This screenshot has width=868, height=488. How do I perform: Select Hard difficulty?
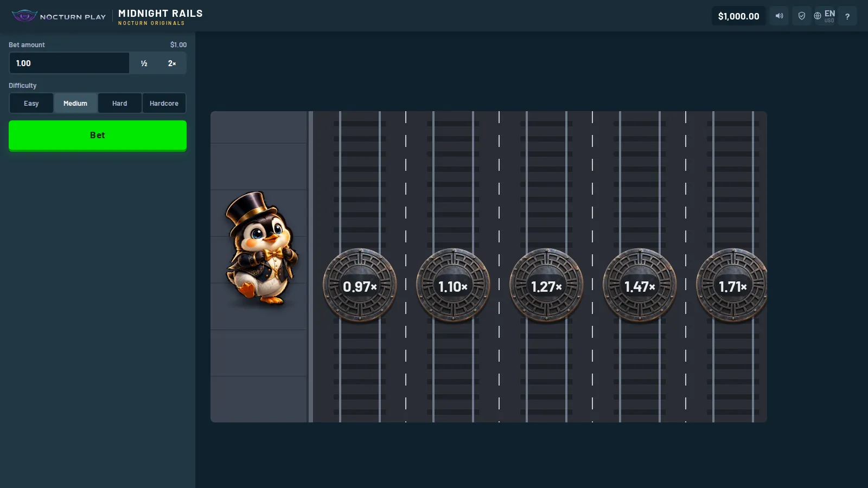(120, 103)
